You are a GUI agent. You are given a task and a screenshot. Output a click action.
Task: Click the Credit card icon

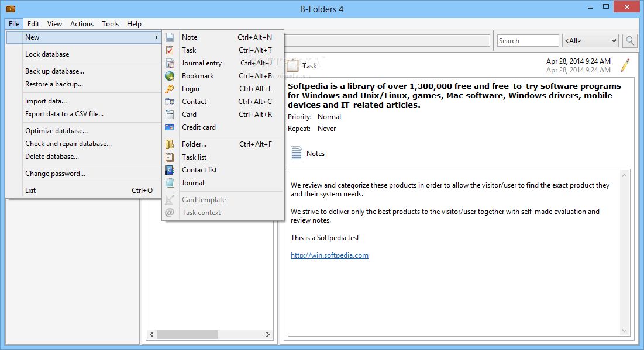[170, 127]
